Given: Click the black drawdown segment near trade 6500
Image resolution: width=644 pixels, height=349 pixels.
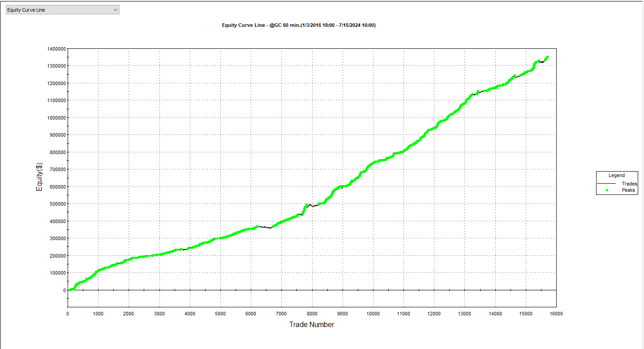Looking at the screenshot, I should point(265,227).
